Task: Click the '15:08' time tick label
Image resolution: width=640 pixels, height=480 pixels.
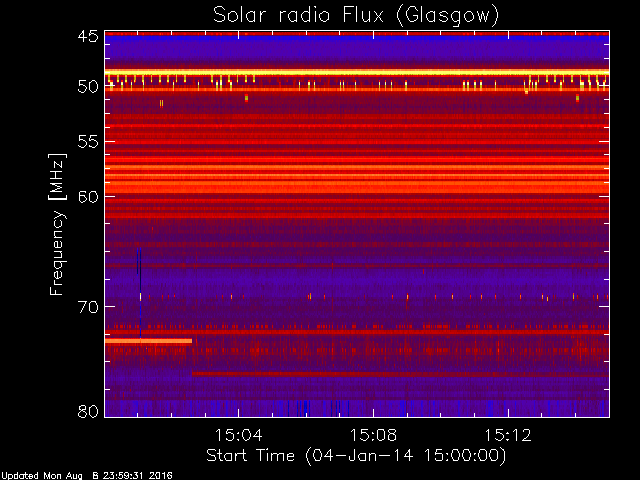Action: pos(373,435)
